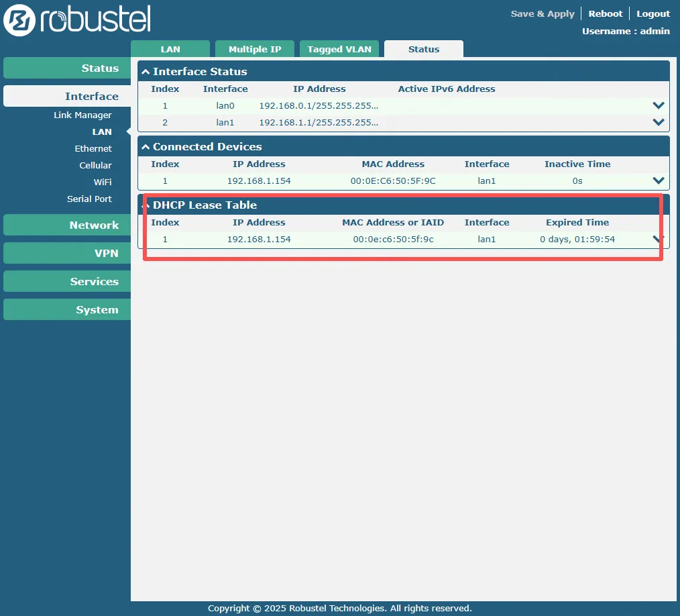The height and width of the screenshot is (616, 680).
Task: Open the Tagged VLAN tab
Action: pyautogui.click(x=339, y=49)
